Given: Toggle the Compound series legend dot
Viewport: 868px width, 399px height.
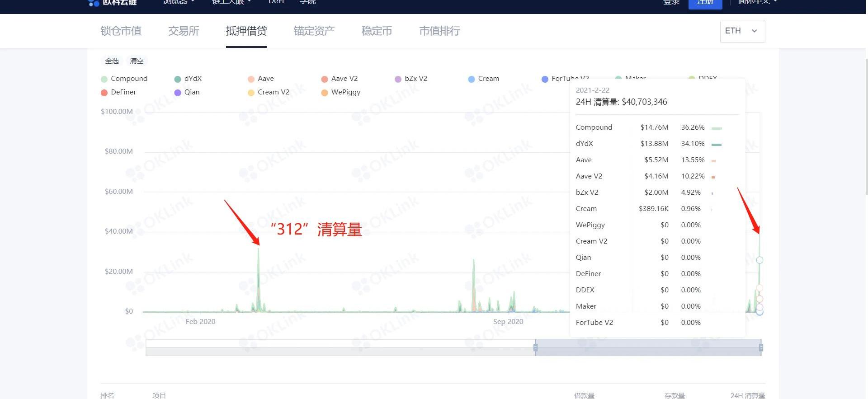Looking at the screenshot, I should 104,79.
